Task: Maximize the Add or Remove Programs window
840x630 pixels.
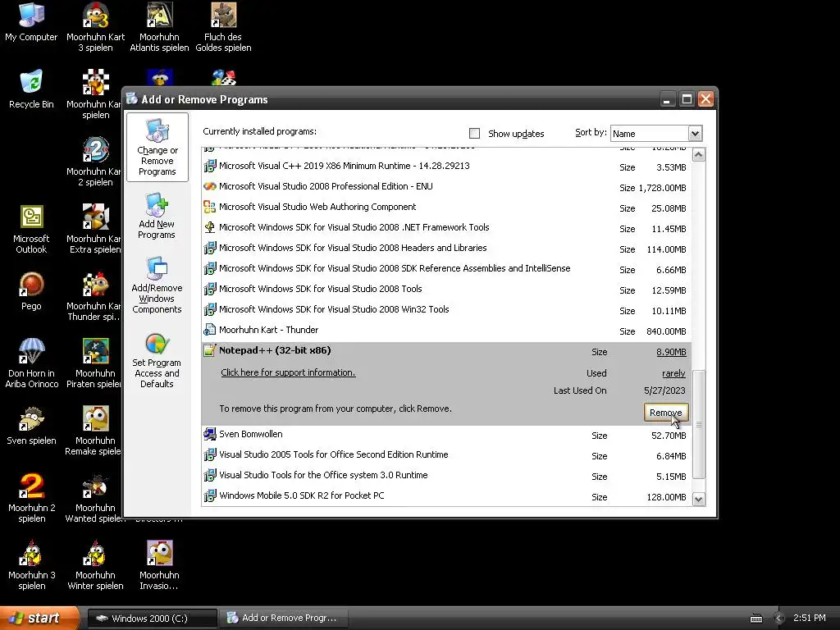Action: point(687,99)
